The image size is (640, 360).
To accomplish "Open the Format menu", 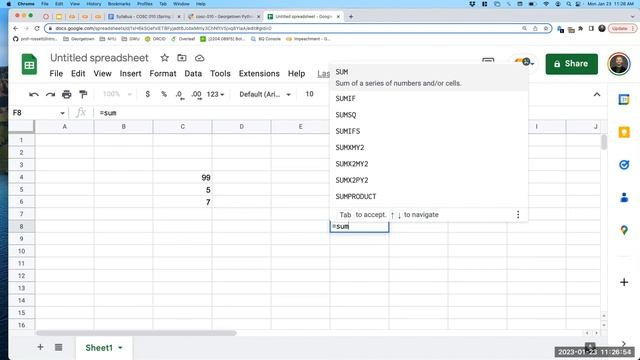I will (x=163, y=74).
